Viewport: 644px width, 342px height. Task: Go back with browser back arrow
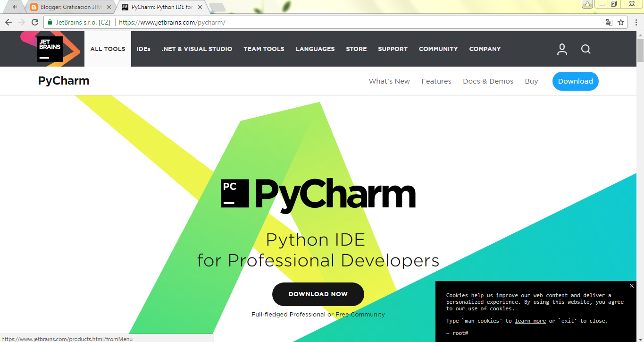[x=8, y=22]
